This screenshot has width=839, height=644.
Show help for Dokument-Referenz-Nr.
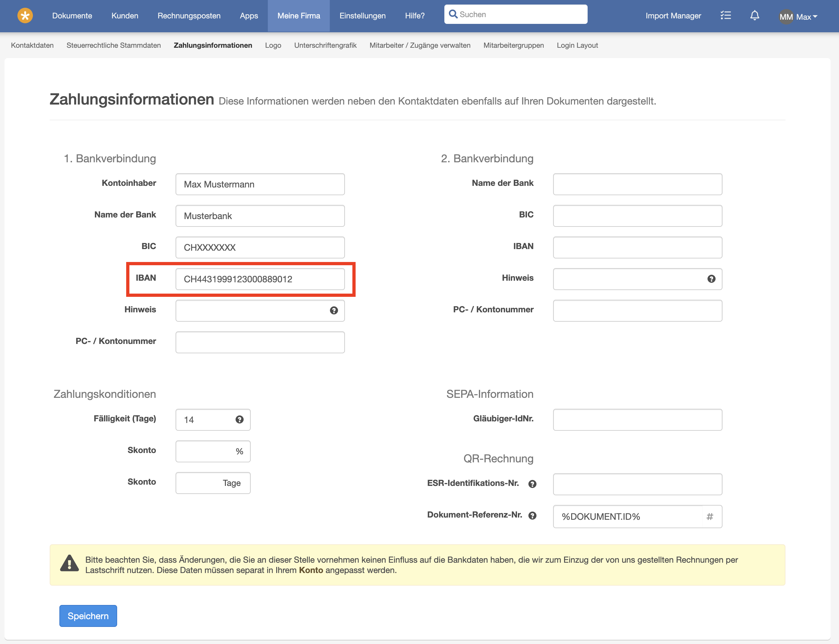click(532, 516)
